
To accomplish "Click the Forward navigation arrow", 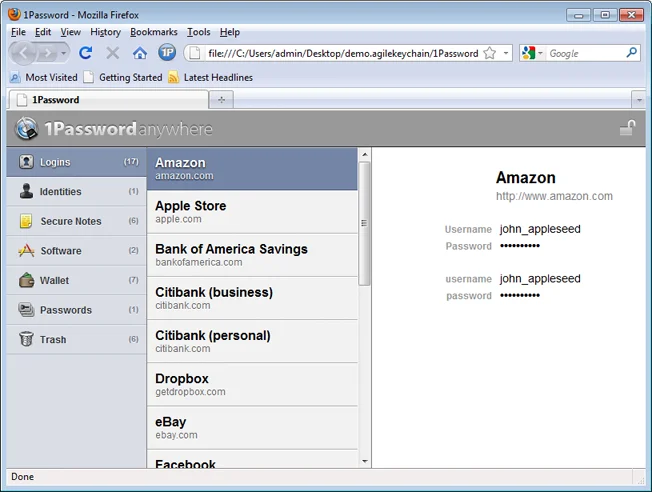I will [48, 53].
